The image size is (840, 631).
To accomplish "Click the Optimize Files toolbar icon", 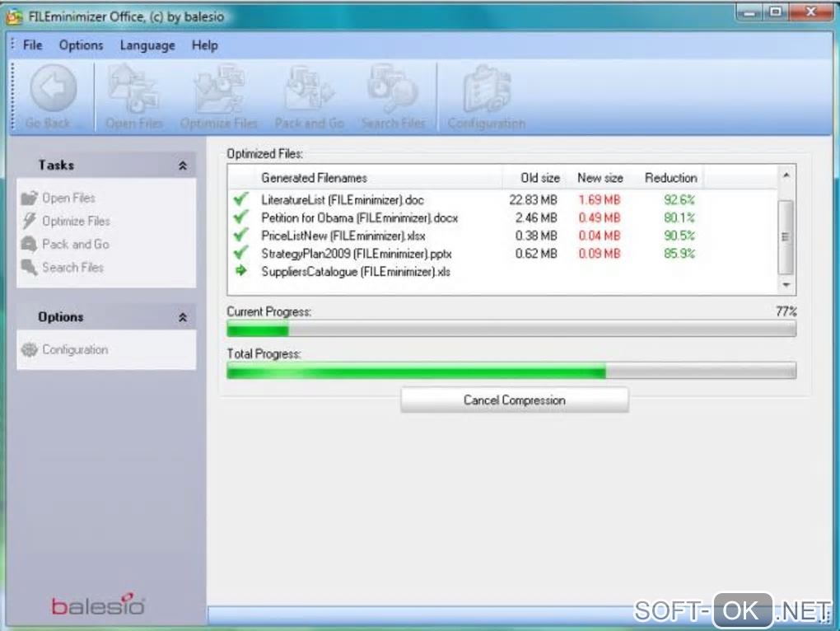I will (x=219, y=89).
